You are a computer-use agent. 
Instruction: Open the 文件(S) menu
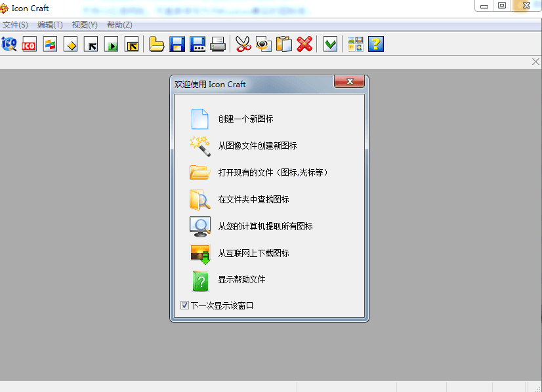[x=15, y=25]
